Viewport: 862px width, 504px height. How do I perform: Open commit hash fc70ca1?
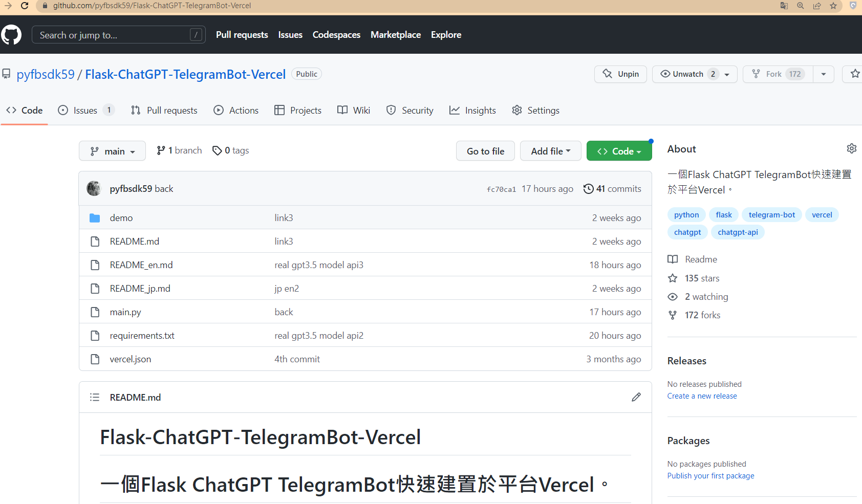(x=501, y=189)
